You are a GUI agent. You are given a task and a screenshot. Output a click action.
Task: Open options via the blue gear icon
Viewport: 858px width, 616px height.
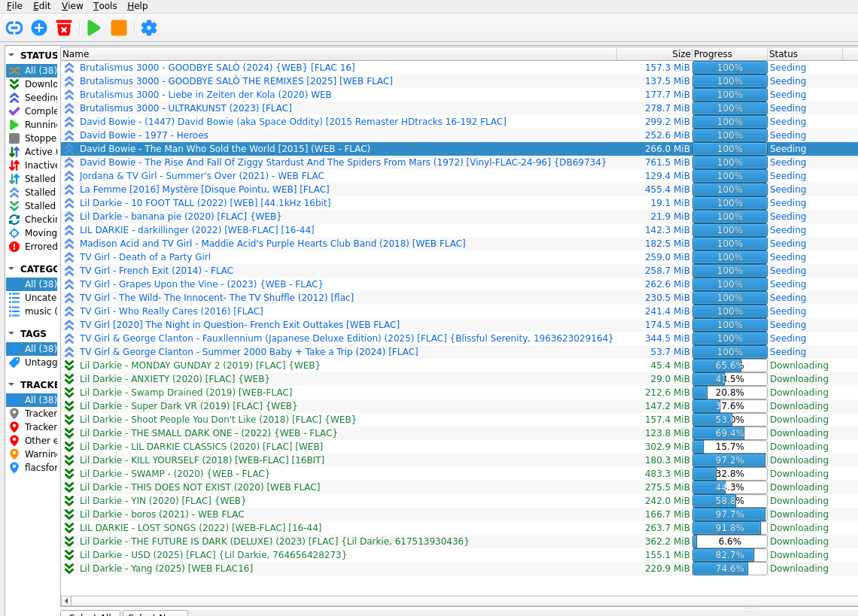pos(149,28)
